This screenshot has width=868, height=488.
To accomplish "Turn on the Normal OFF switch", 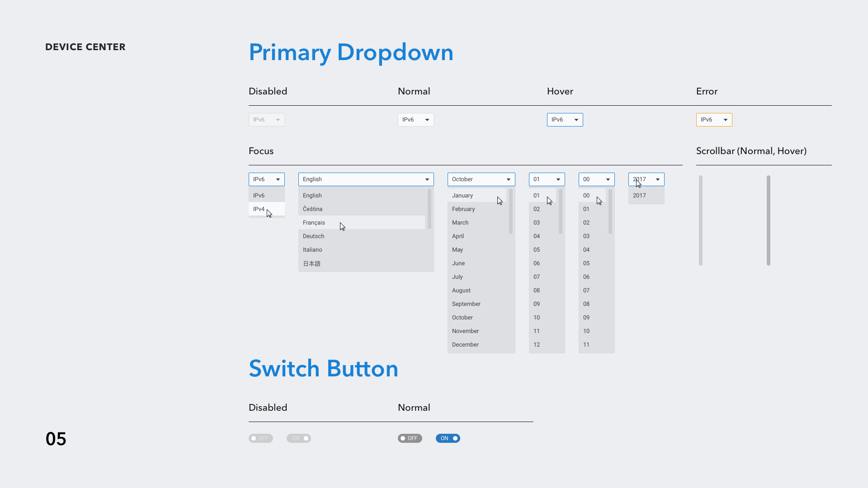I will coord(410,438).
